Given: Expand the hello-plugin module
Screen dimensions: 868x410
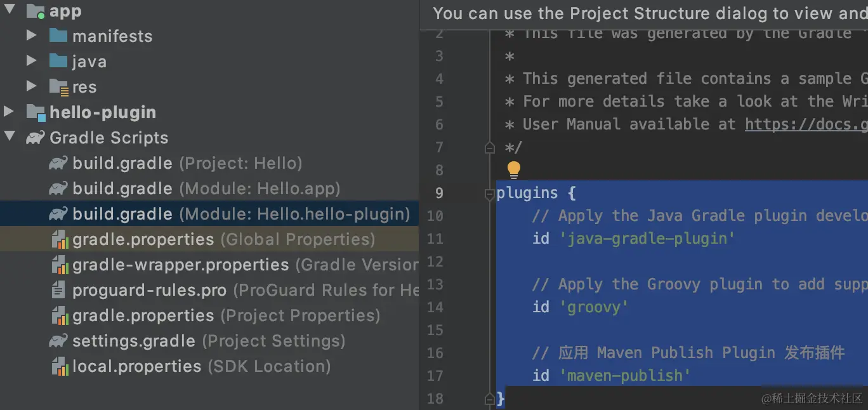Looking at the screenshot, I should (x=9, y=112).
